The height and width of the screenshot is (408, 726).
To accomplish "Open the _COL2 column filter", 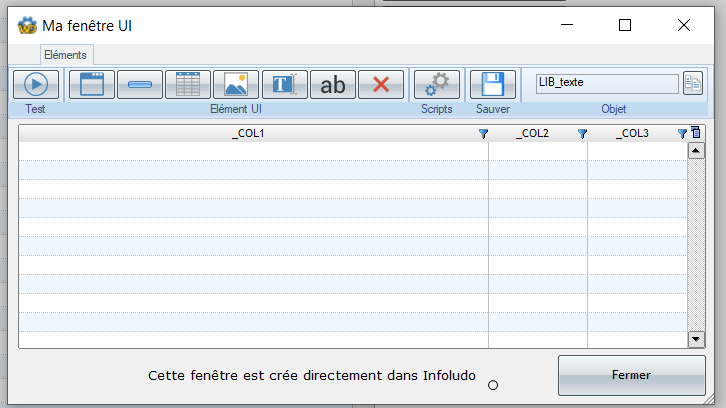I will point(582,134).
